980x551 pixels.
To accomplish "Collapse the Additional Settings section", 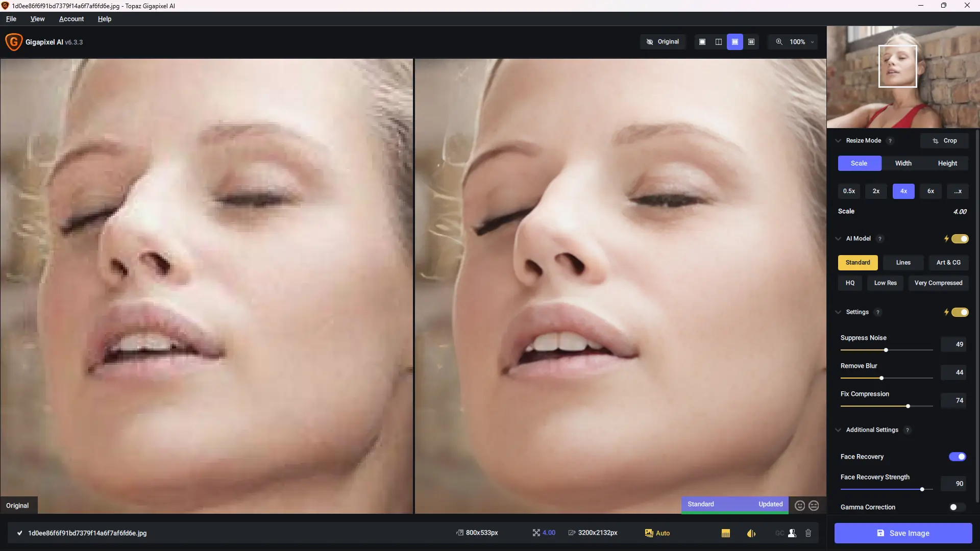I will point(838,430).
